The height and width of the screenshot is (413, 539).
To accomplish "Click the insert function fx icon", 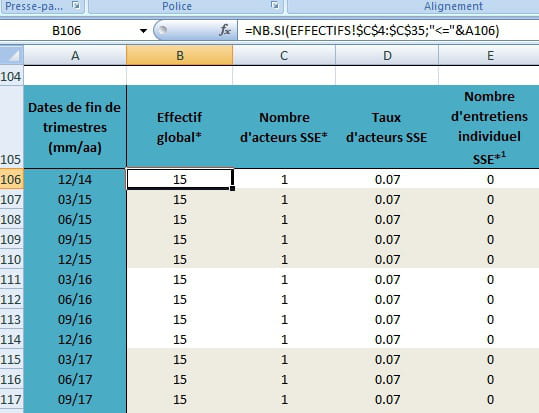I will click(225, 30).
